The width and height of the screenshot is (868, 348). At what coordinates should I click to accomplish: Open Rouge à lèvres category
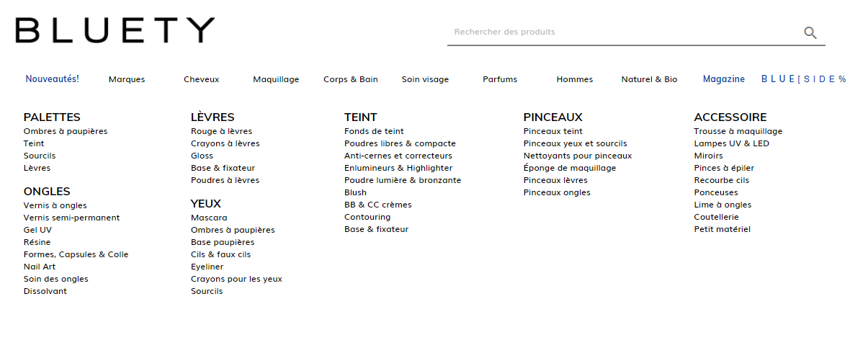click(221, 131)
